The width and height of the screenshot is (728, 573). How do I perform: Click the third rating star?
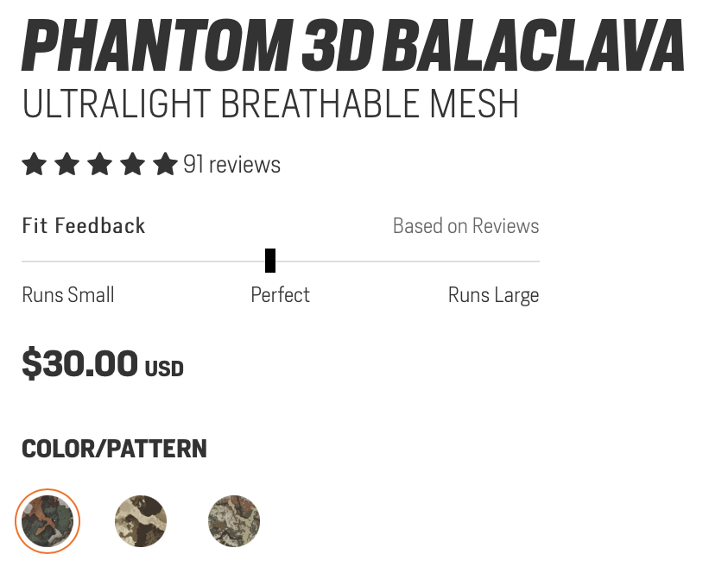[x=99, y=164]
